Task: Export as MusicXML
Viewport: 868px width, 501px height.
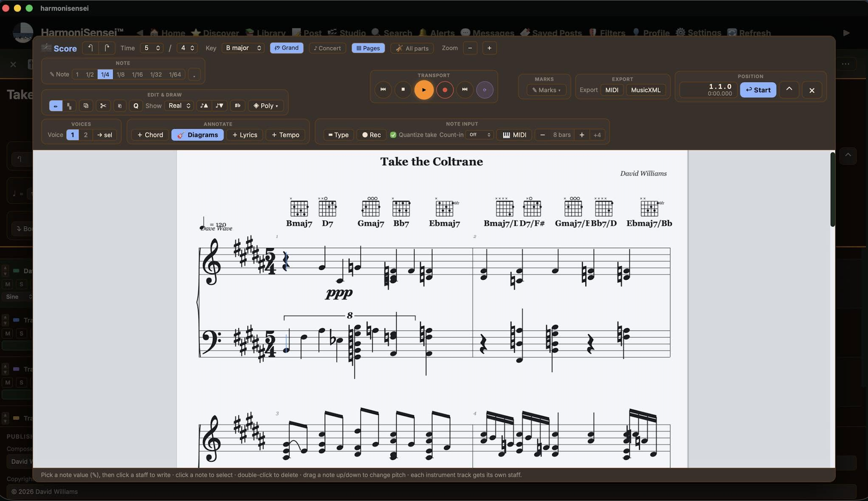Action: [x=646, y=90]
